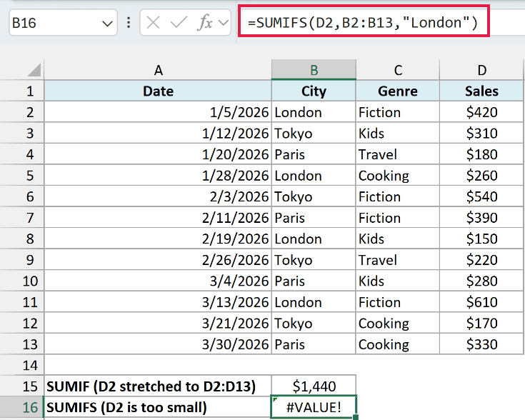Select column B header
Screen dimensions: 525x420
[314, 70]
